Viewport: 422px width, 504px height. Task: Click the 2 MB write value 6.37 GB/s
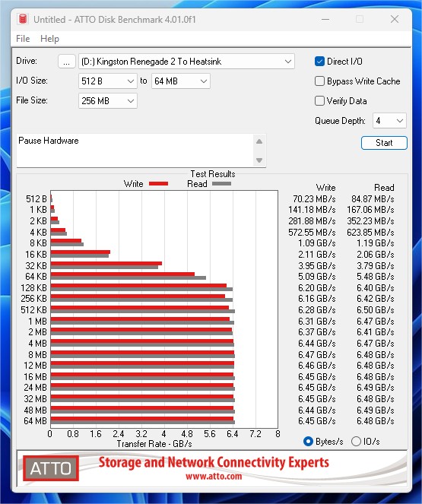(316, 332)
